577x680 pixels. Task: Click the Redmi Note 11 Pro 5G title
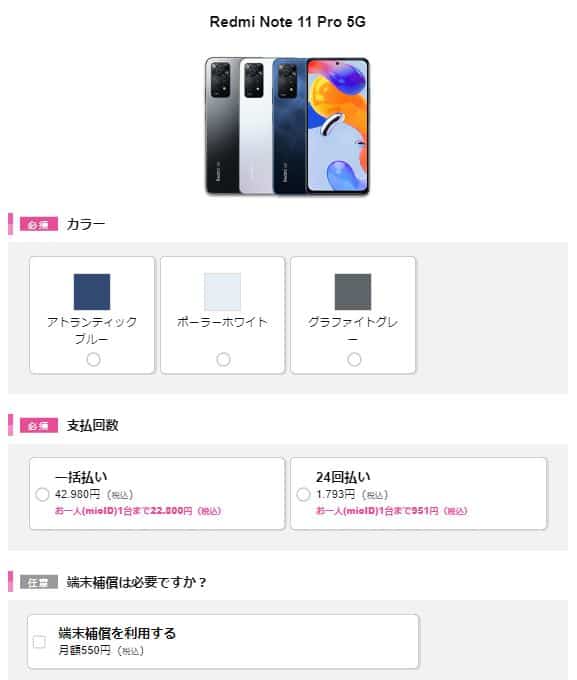pos(288,22)
